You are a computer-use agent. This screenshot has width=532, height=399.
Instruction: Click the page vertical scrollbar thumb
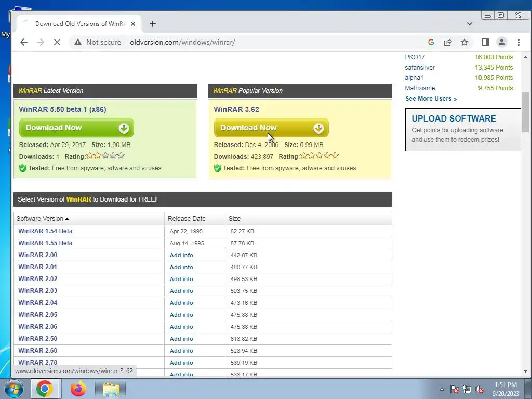coord(525,112)
